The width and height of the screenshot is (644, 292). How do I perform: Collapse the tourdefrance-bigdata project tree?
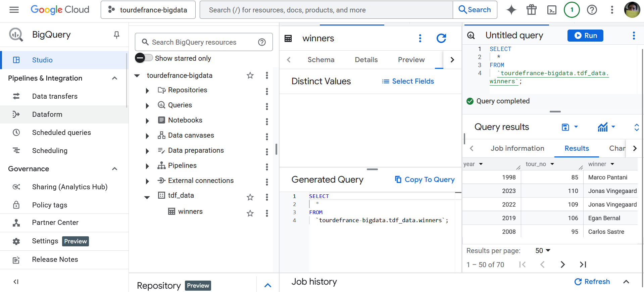(137, 76)
